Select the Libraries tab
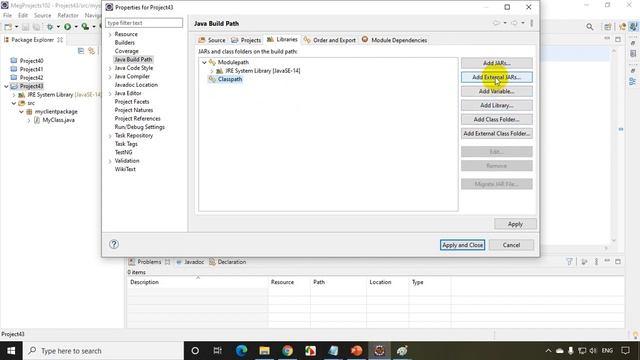640x360 pixels. (x=282, y=40)
